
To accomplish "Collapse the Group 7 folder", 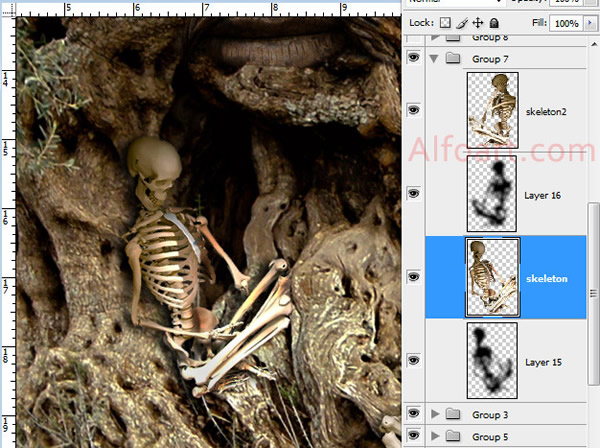I will pos(434,59).
